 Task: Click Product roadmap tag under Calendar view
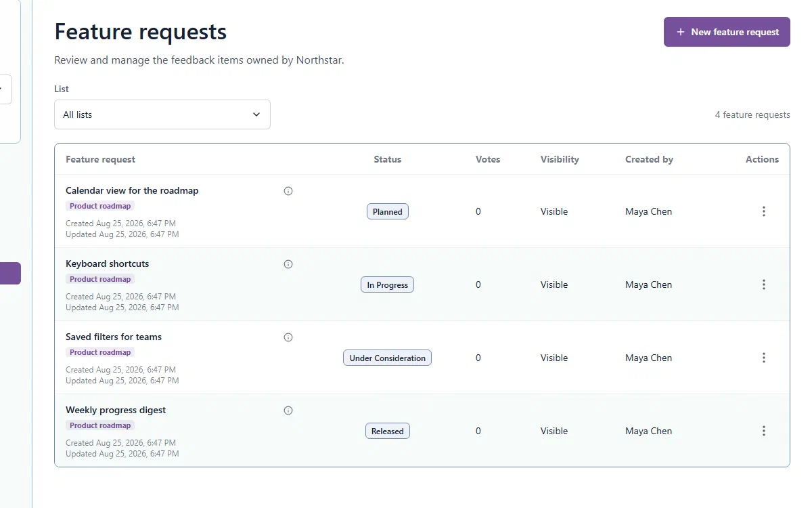pos(100,206)
